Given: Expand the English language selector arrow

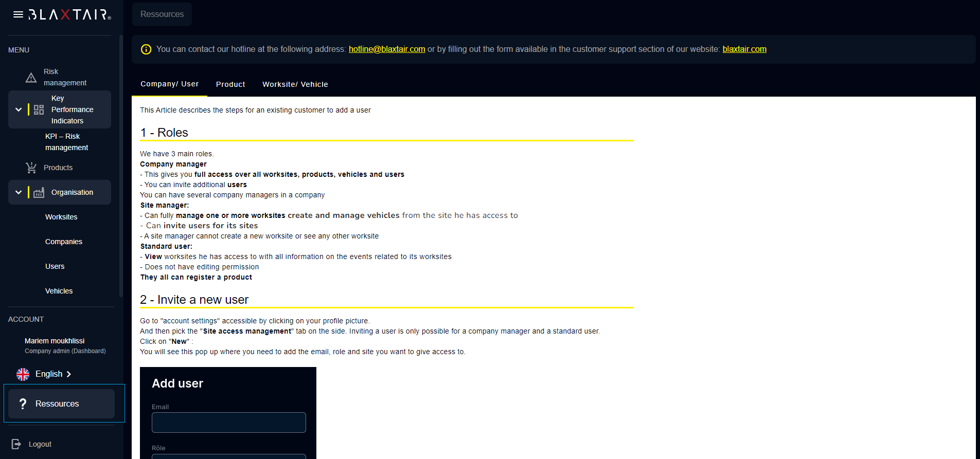Looking at the screenshot, I should [69, 374].
